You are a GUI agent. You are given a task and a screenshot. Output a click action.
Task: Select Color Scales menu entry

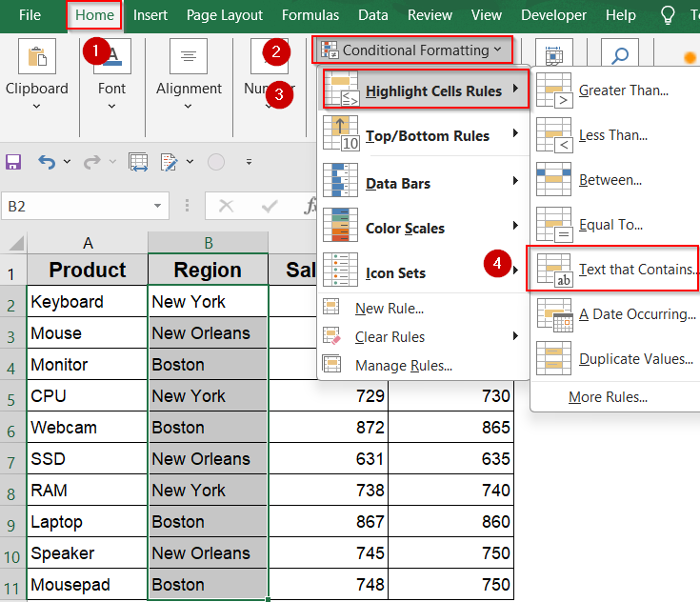(423, 225)
